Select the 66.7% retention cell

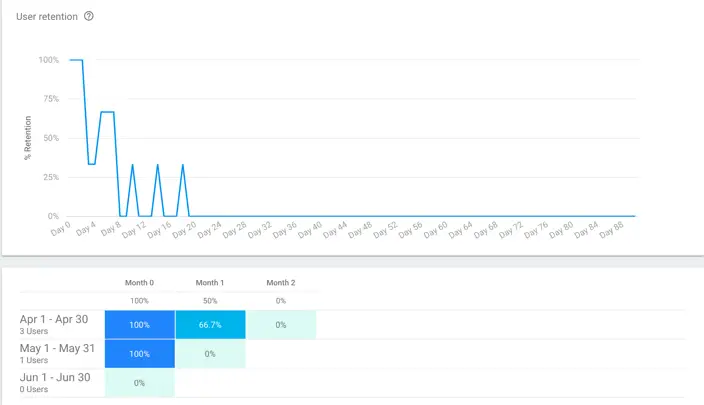(210, 325)
